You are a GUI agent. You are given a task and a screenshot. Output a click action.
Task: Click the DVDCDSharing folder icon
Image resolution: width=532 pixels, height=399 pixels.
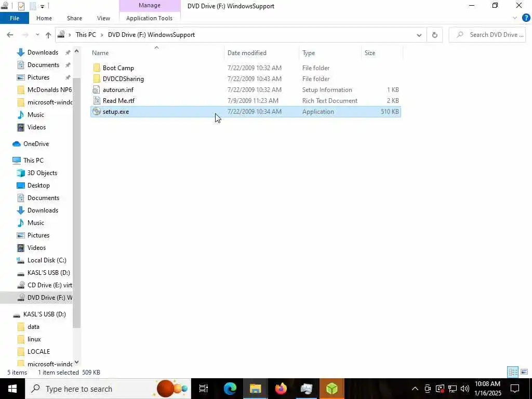pyautogui.click(x=97, y=79)
